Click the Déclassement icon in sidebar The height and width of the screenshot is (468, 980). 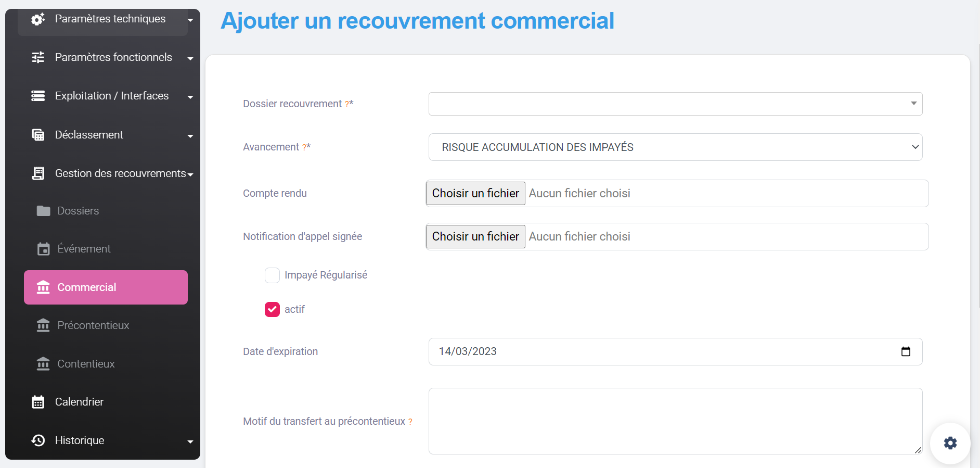38,135
